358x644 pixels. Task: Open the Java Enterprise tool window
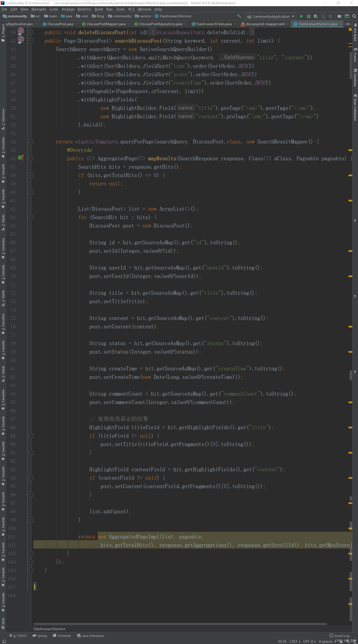click(91, 635)
